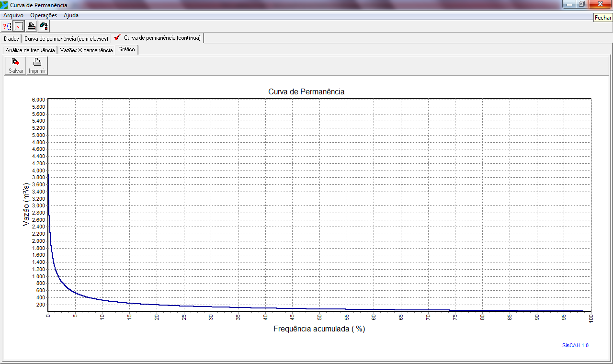Switch to Curva de permanência (com classes) tab
This screenshot has height=364, width=613.
tap(67, 38)
